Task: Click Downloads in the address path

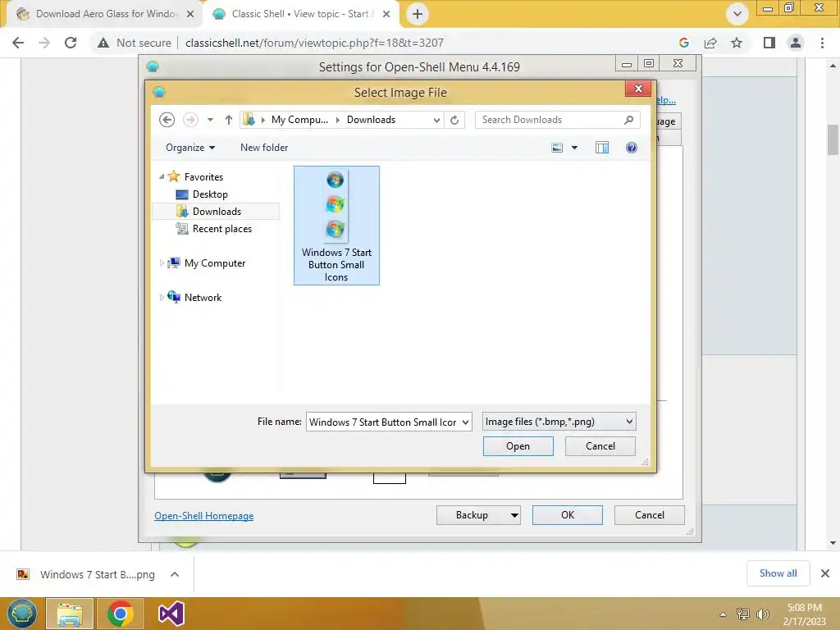Action: pyautogui.click(x=371, y=120)
